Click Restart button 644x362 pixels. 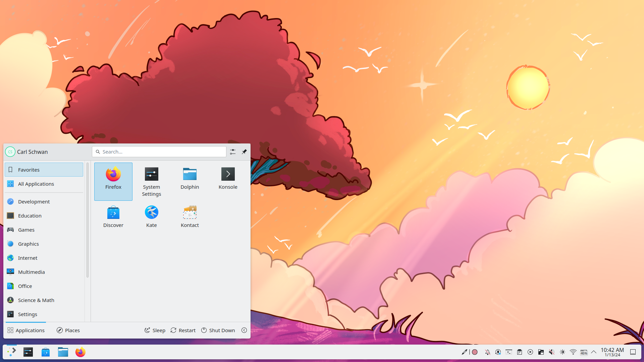183,330
